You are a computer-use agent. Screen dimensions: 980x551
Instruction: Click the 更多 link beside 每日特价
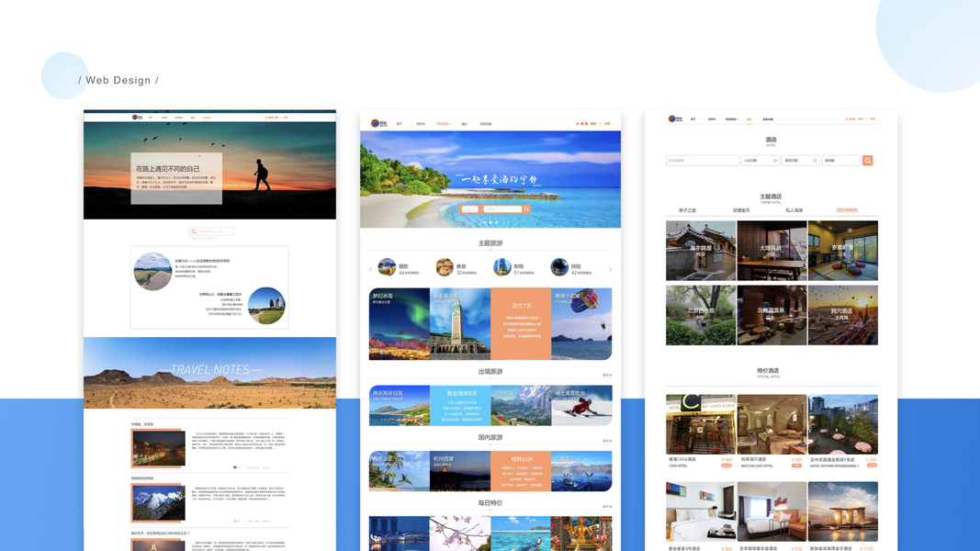[606, 507]
